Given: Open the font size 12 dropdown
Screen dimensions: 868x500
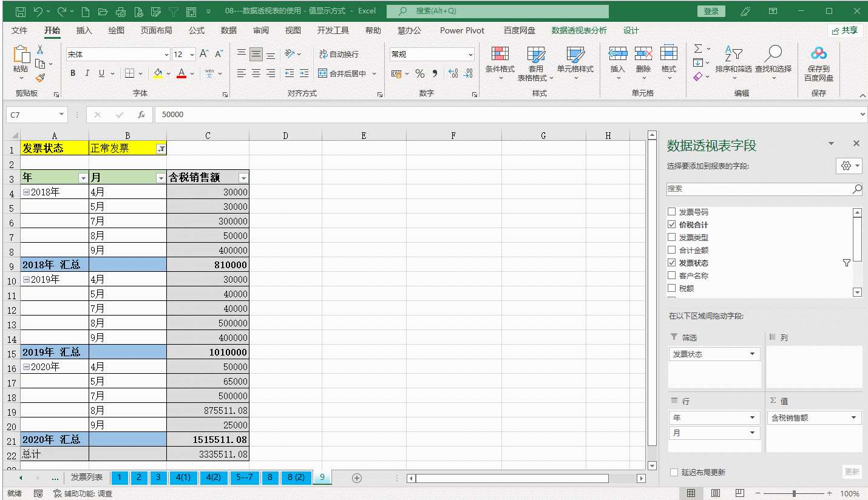Looking at the screenshot, I should pos(192,55).
